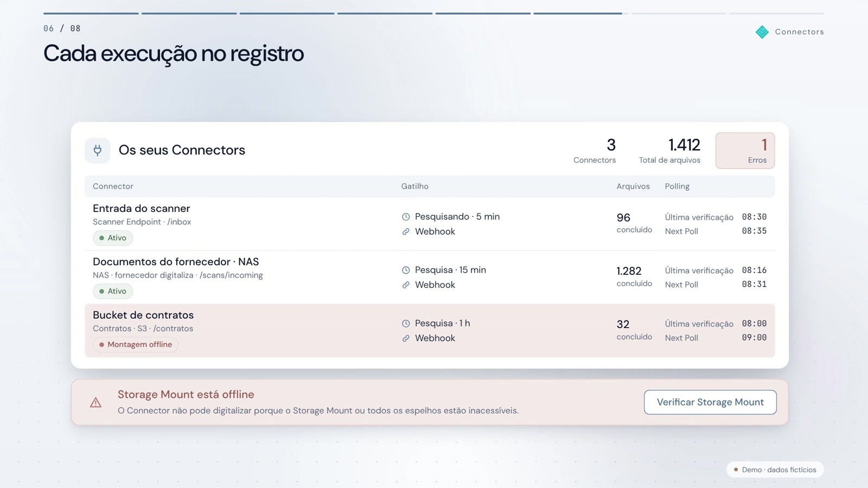The image size is (868, 488).
Task: Click the clock icon next to Pesquisa · 1 h
Action: click(x=406, y=323)
